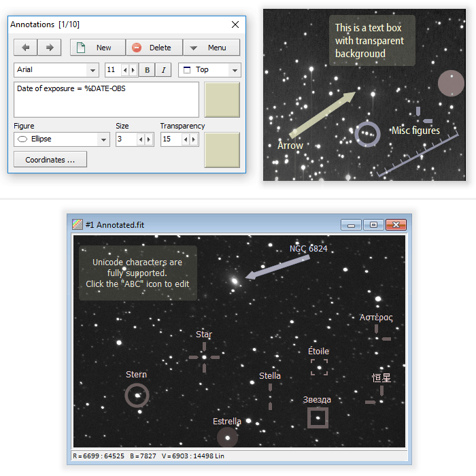
Task: Click the annotation text input field
Action: click(106, 100)
